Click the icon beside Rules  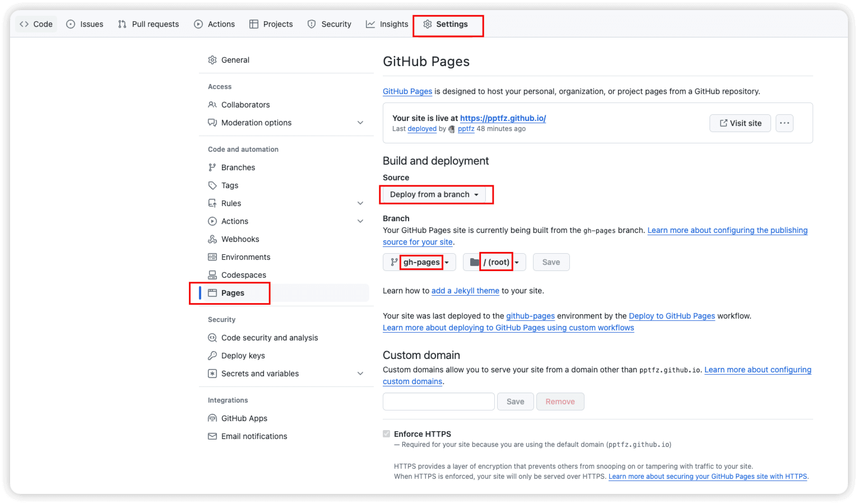(x=212, y=203)
